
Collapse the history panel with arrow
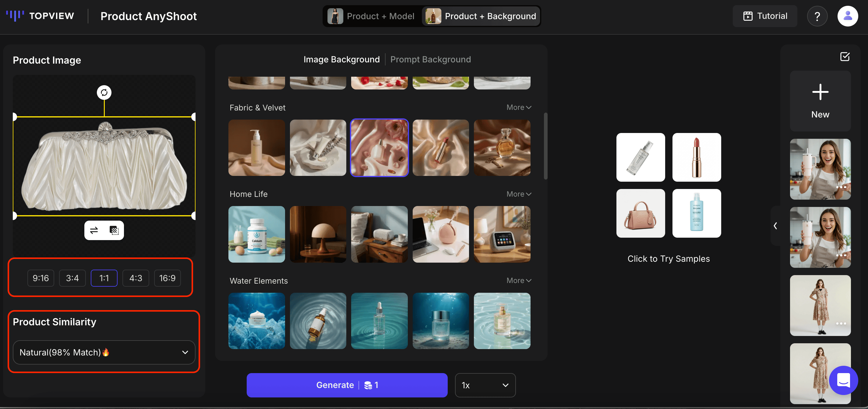click(775, 225)
